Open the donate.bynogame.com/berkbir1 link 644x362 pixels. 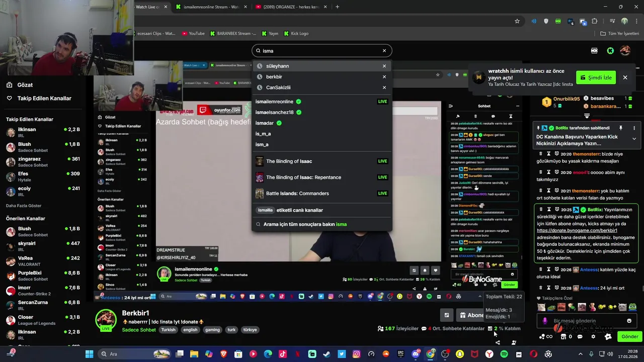pos(577,230)
